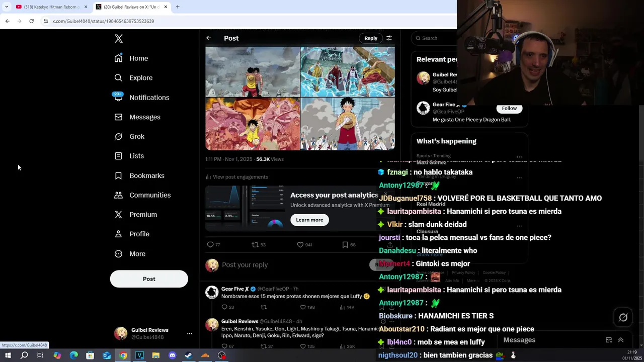Click back arrow next to Post header
The width and height of the screenshot is (644, 362).
tap(209, 38)
